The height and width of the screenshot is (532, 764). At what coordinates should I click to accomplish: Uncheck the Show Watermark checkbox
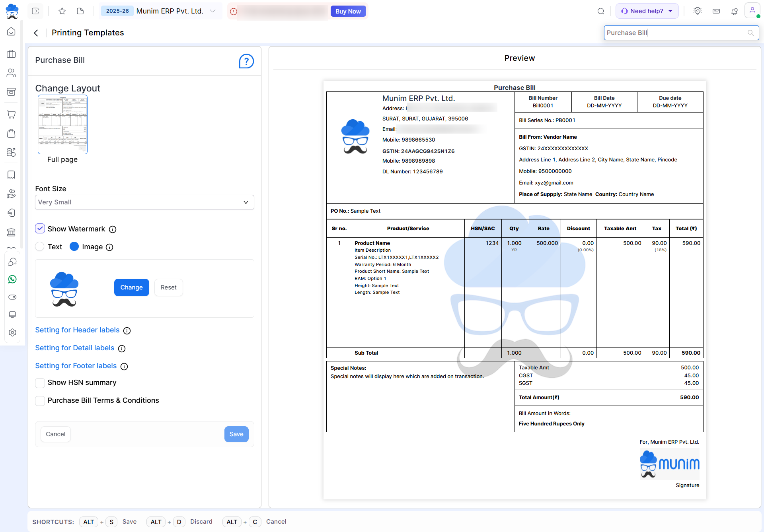(40, 229)
